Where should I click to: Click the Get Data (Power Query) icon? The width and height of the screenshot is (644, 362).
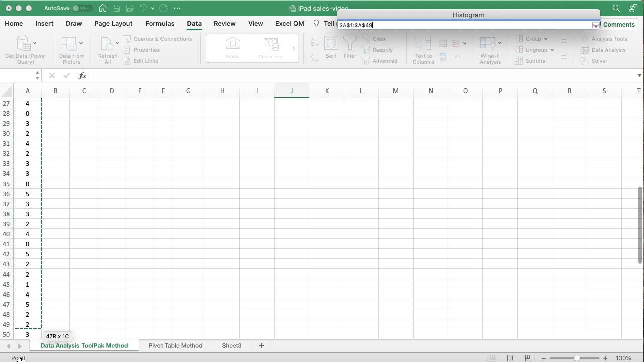24,44
